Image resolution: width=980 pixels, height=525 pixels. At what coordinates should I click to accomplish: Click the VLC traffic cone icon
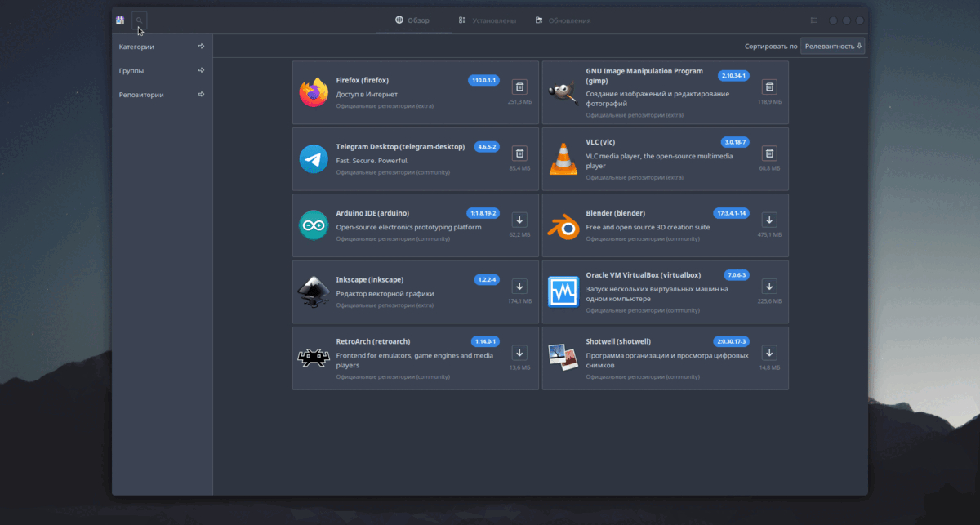click(563, 158)
